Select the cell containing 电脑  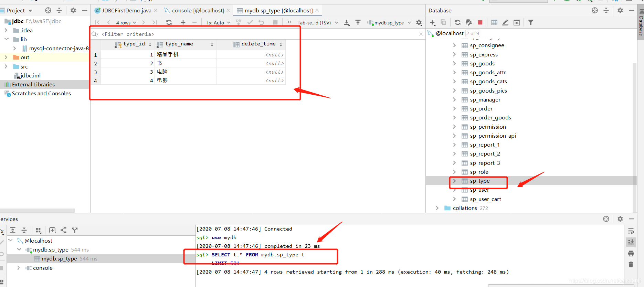pos(186,72)
